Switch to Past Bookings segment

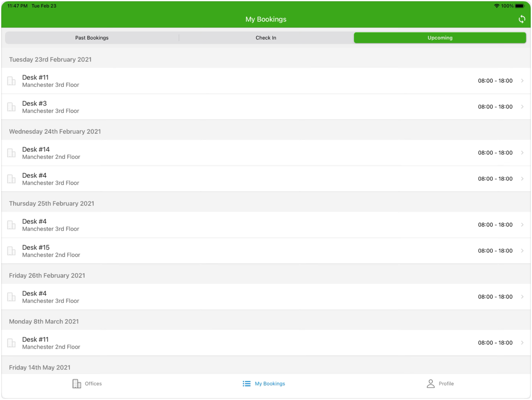click(92, 38)
